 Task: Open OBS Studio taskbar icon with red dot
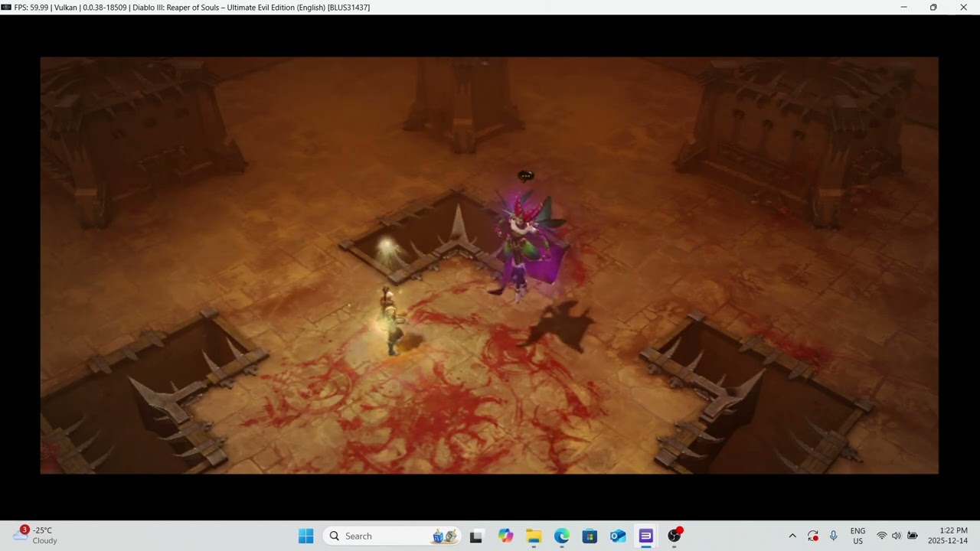pos(675,536)
